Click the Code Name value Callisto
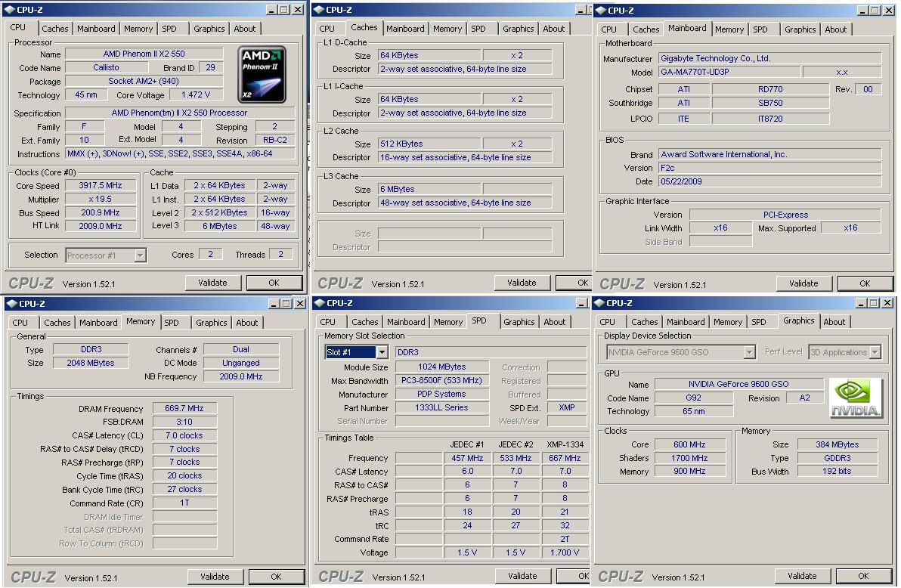The image size is (901, 588). coord(107,68)
